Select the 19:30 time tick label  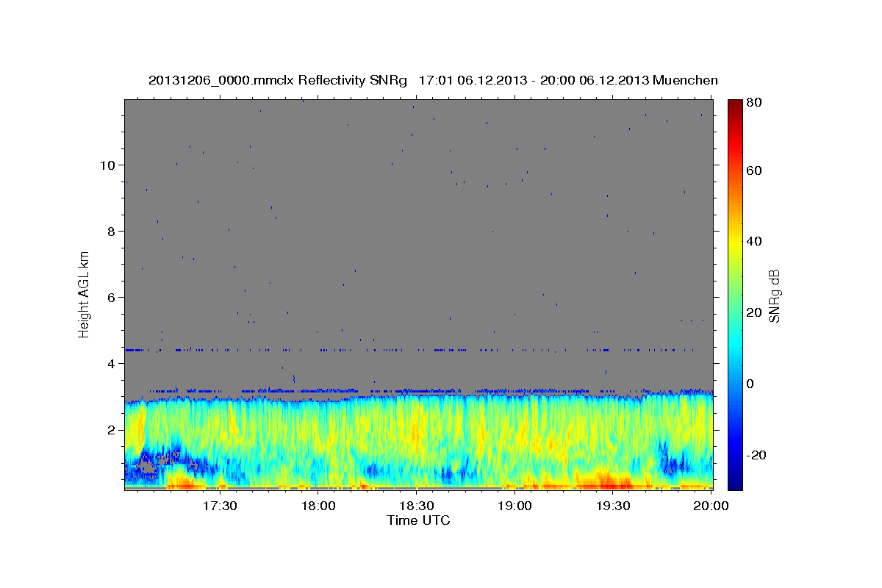[x=614, y=506]
